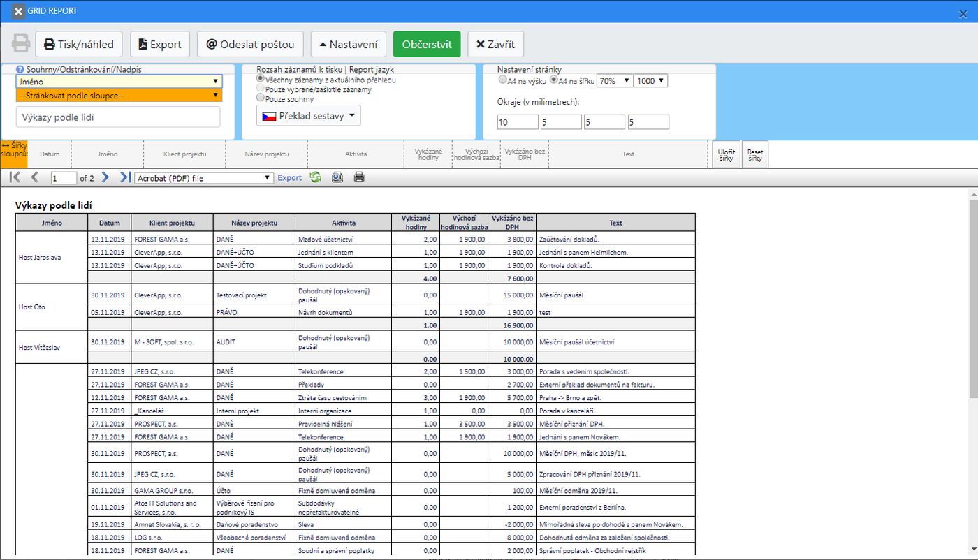Click the black printer icon in viewer toolbar
This screenshot has width=978, height=560.
359,177
